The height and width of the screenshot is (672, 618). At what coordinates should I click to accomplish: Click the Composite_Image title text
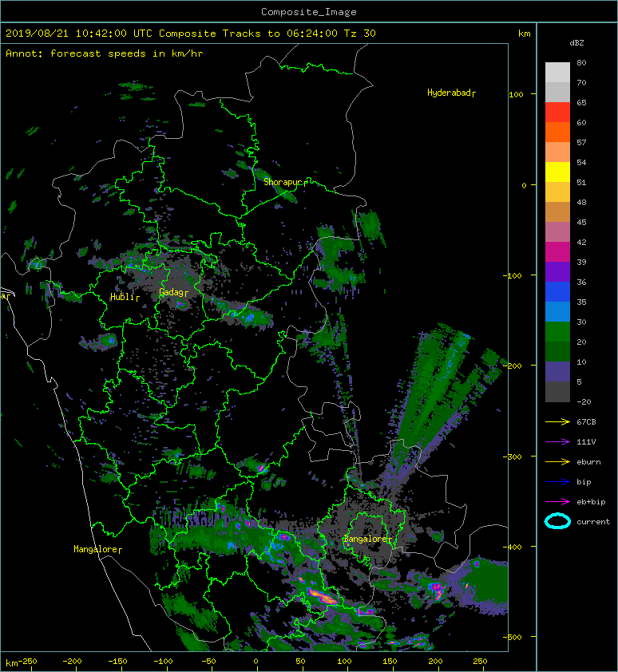309,12
